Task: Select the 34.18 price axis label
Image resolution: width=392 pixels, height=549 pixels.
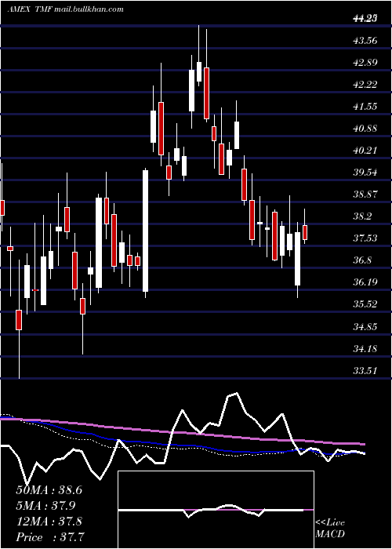Action: click(x=365, y=349)
